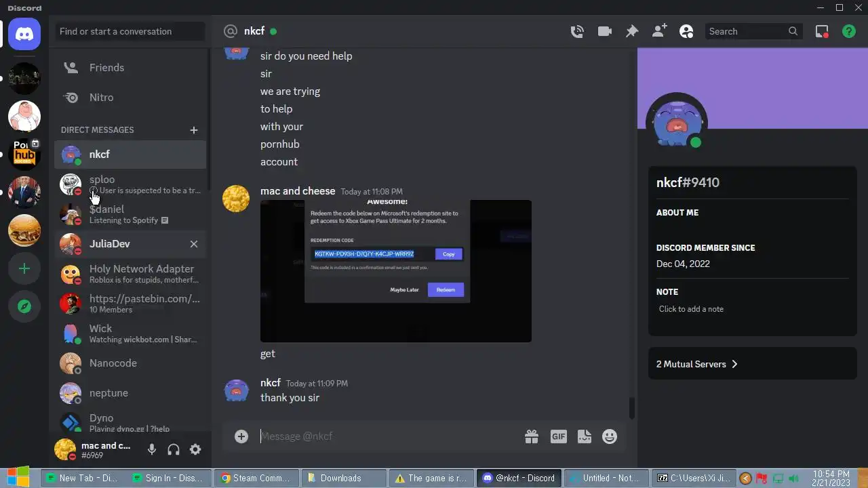Open the GIF picker
The width and height of the screenshot is (868, 488).
coord(558,436)
